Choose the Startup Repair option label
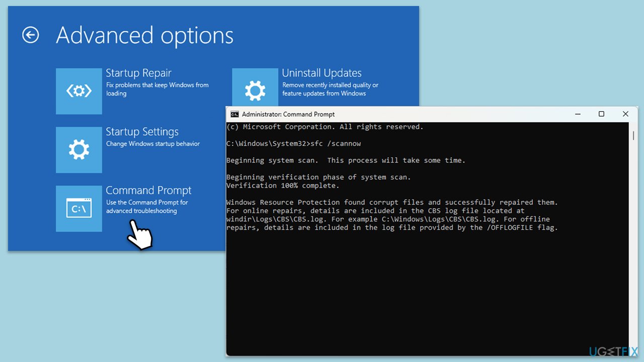 pyautogui.click(x=138, y=73)
